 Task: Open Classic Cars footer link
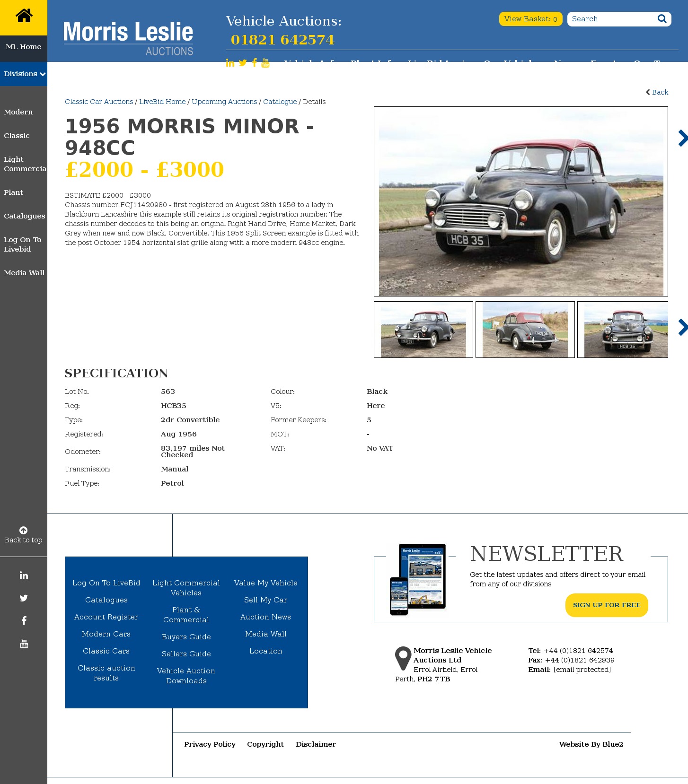[x=106, y=651]
